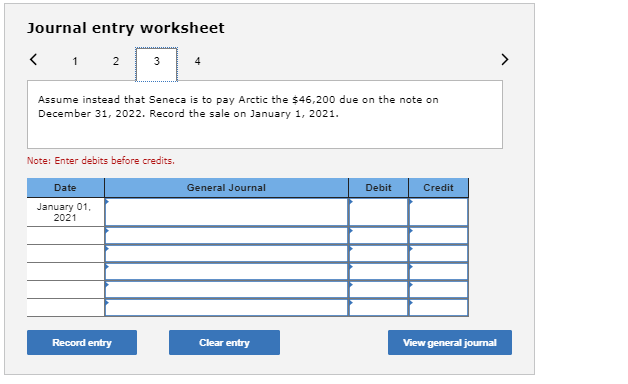Click the 'Assume instead that Seneca' instruction text
The width and height of the screenshot is (628, 384).
click(x=238, y=107)
